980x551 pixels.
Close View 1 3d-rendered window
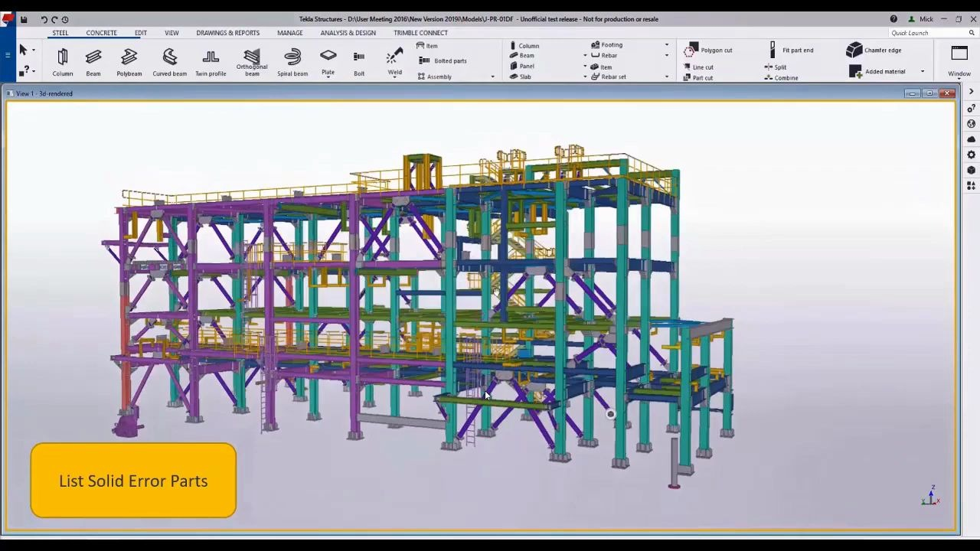(x=948, y=93)
